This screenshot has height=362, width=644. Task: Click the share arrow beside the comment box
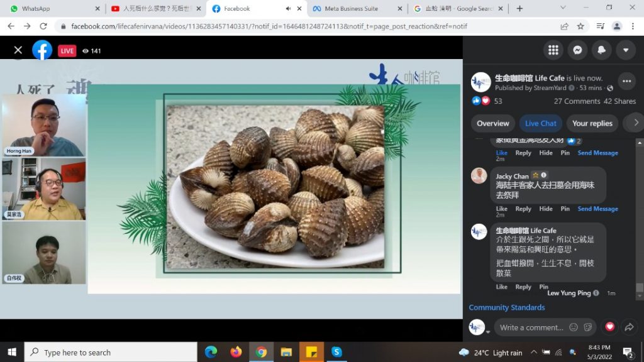coord(628,327)
